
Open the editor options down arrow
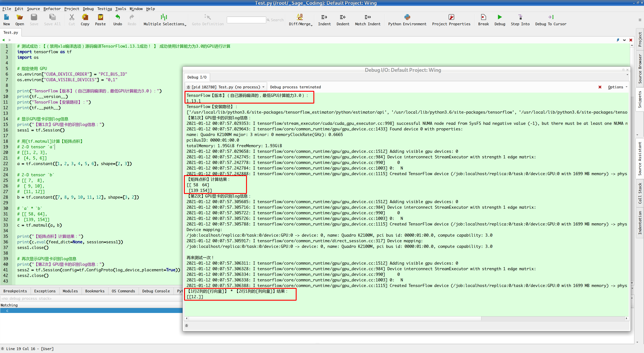[624, 40]
